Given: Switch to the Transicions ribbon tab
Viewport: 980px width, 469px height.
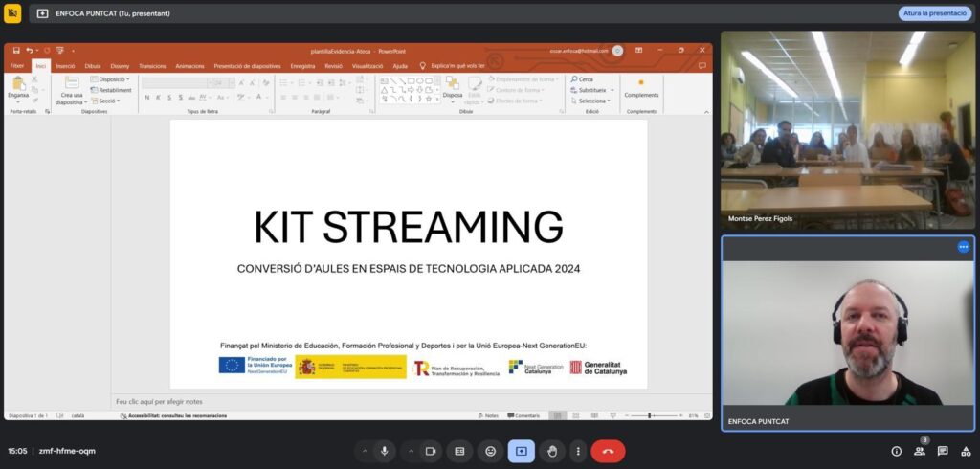Looking at the screenshot, I should [x=152, y=66].
